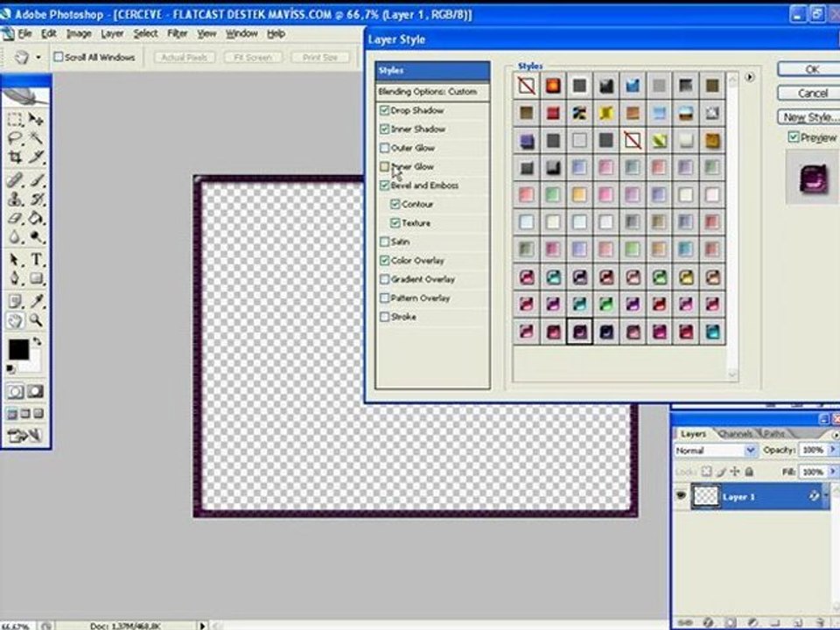Select the Rectangular Marquee tool
840x630 pixels.
pyautogui.click(x=15, y=119)
